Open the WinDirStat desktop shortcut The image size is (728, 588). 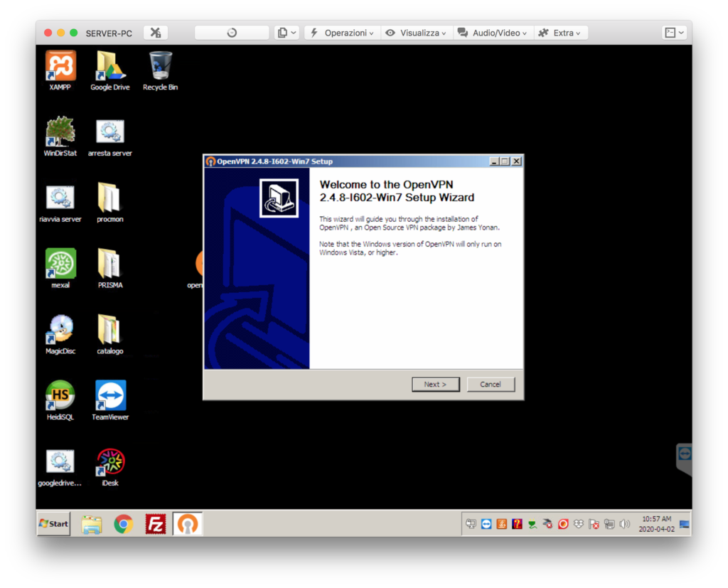(x=60, y=137)
